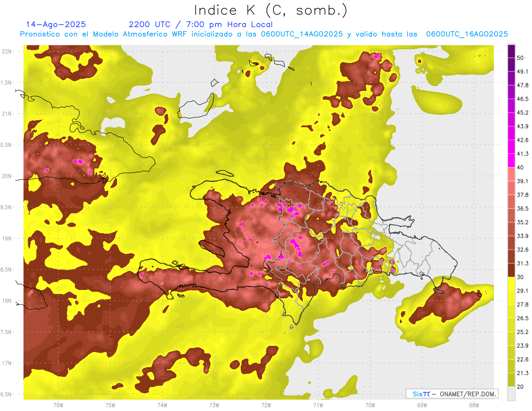Click the '22N' latitude label

click(x=6, y=51)
